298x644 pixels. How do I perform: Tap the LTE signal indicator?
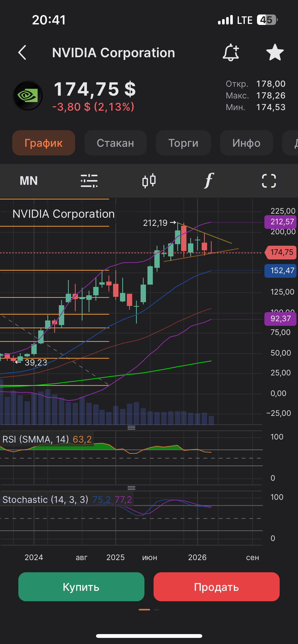(x=245, y=20)
